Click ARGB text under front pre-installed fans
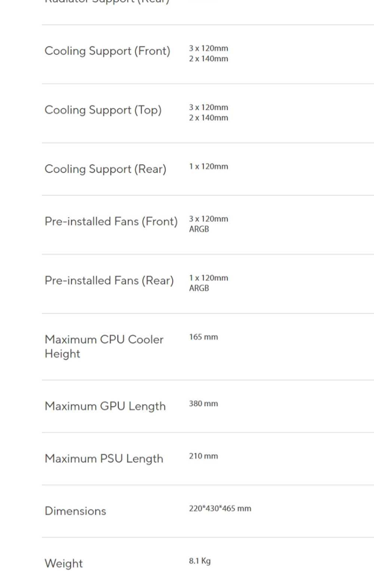 199,229
